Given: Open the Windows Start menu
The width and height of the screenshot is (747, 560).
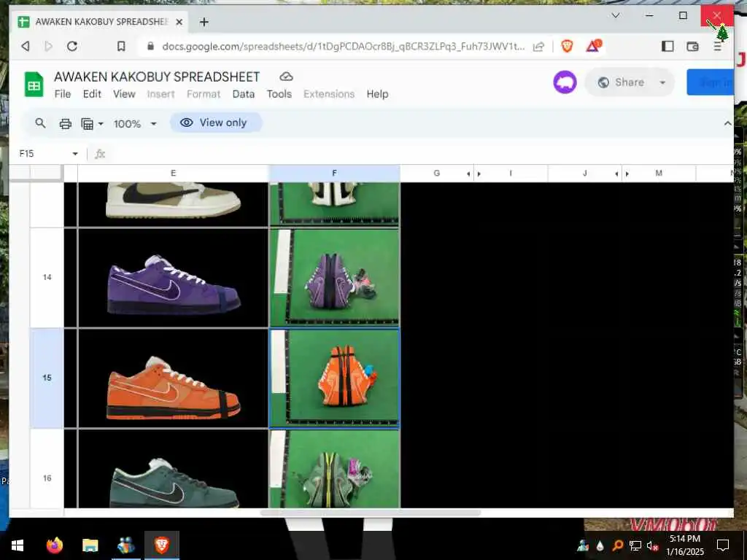Looking at the screenshot, I should pyautogui.click(x=18, y=545).
